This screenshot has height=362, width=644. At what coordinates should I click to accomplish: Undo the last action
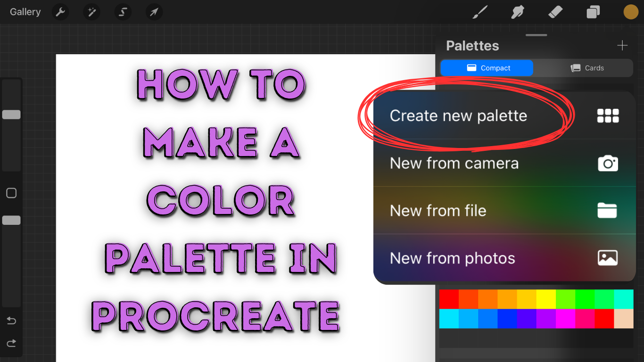coord(11,321)
